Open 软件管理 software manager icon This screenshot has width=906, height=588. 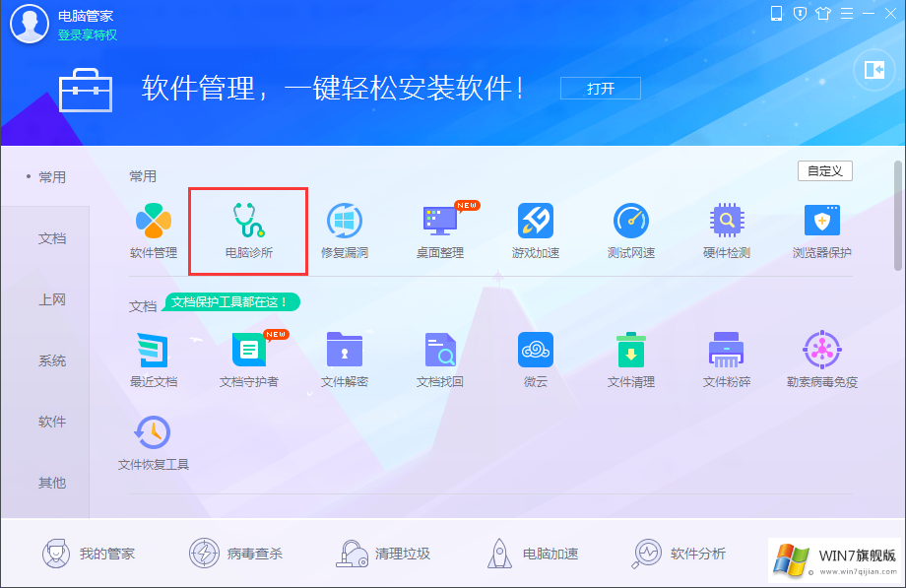(153, 230)
